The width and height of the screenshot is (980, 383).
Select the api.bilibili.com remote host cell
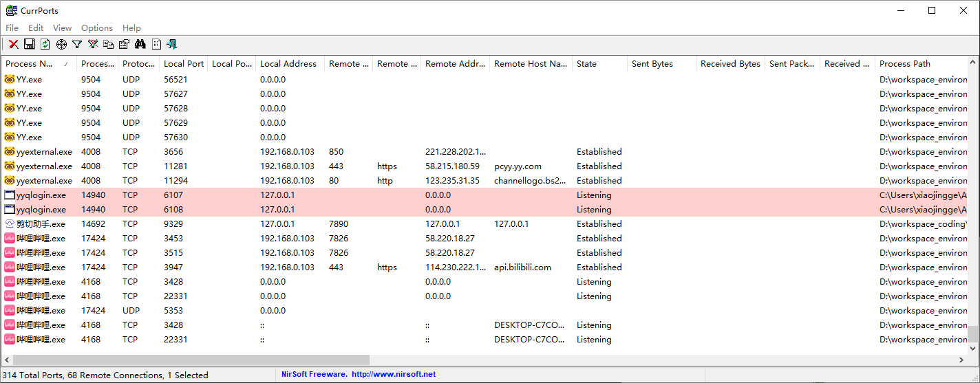coord(522,267)
